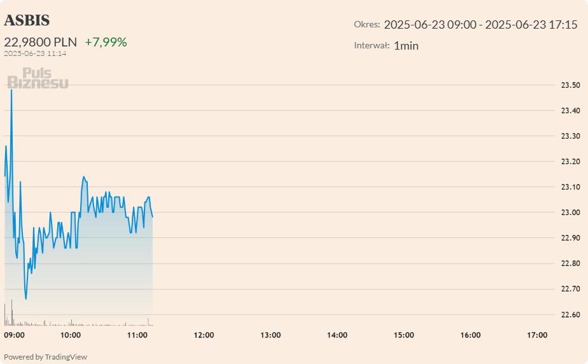Click the 2025-06-23 11:14 timestamp
588x364 pixels.
pos(35,53)
